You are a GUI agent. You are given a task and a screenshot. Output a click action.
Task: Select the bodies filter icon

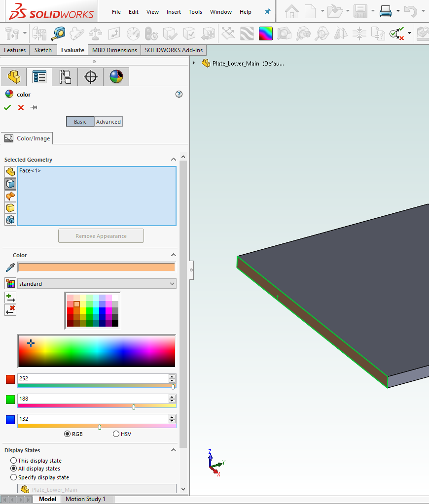point(10,208)
